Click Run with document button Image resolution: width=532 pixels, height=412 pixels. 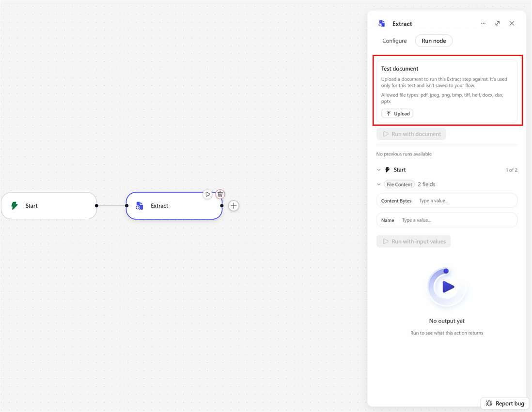pos(411,134)
